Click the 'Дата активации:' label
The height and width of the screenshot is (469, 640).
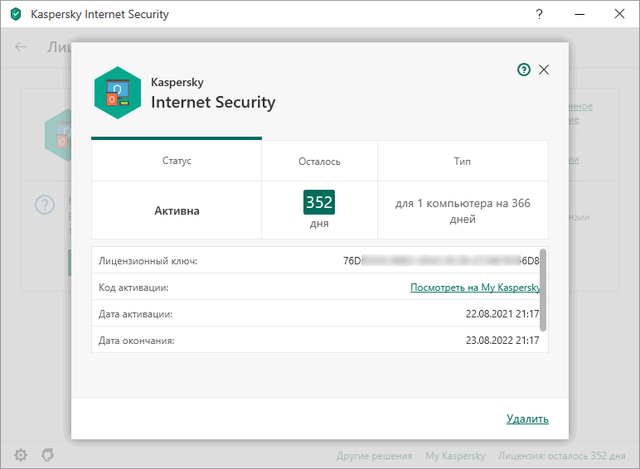coord(136,314)
